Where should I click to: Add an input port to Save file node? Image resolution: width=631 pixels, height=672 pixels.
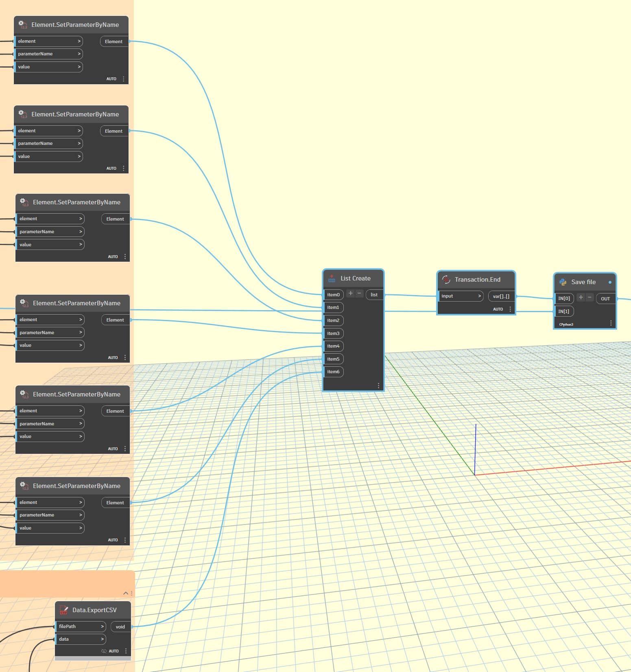pos(581,298)
